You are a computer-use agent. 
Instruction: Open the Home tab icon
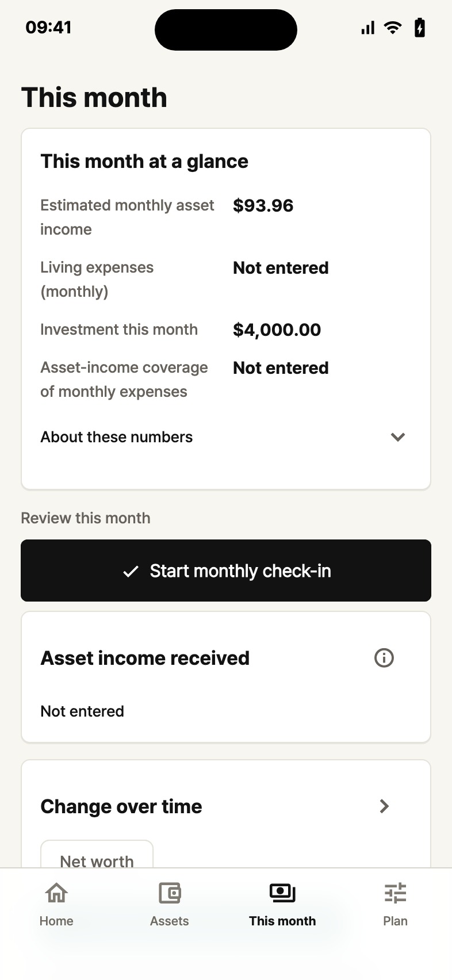(56, 893)
